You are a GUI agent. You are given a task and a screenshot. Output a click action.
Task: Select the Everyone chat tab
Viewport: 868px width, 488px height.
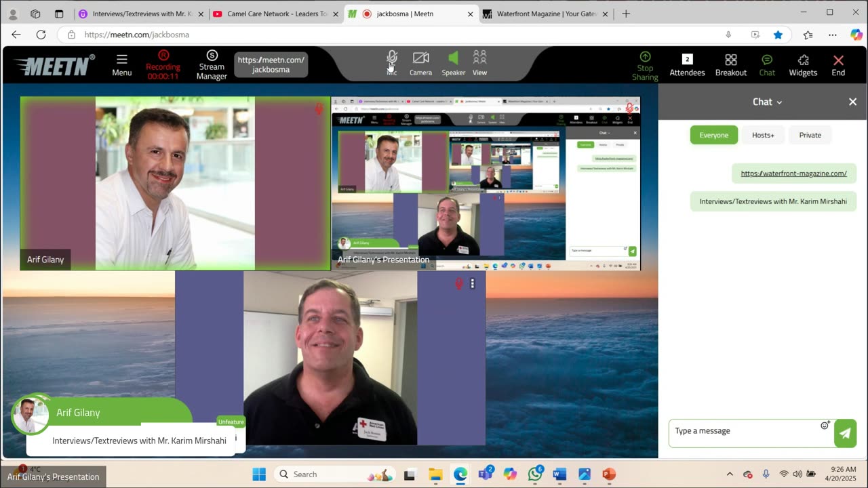point(713,135)
